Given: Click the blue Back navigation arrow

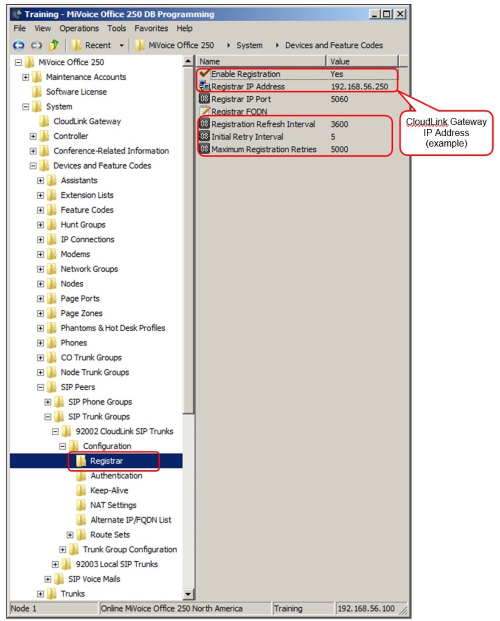Looking at the screenshot, I should tap(19, 46).
